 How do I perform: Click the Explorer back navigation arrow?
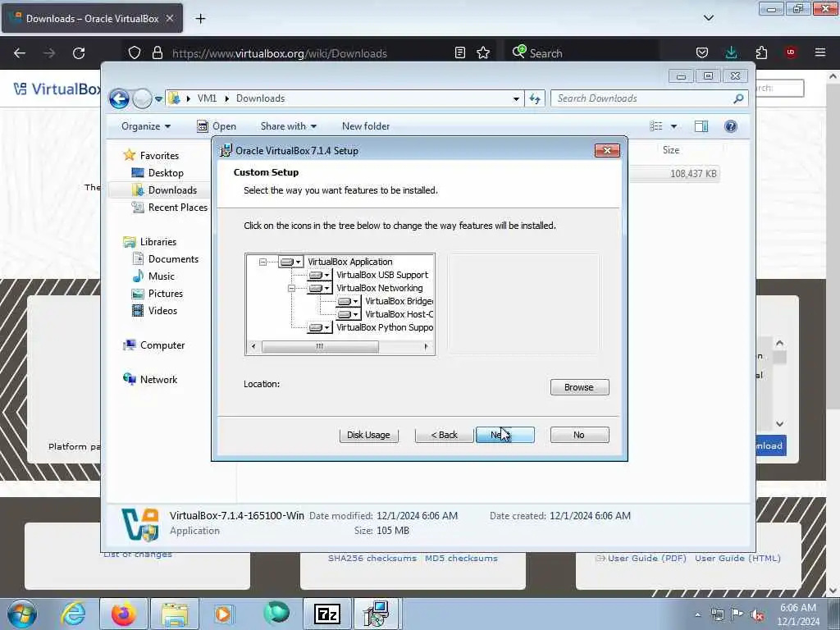[x=120, y=98]
